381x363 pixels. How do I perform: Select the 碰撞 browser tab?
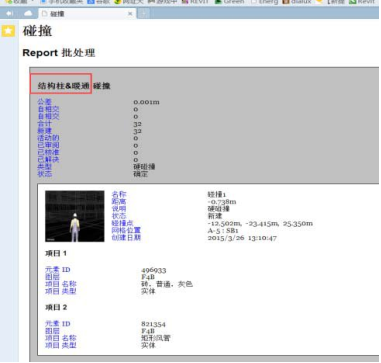pyautogui.click(x=87, y=14)
